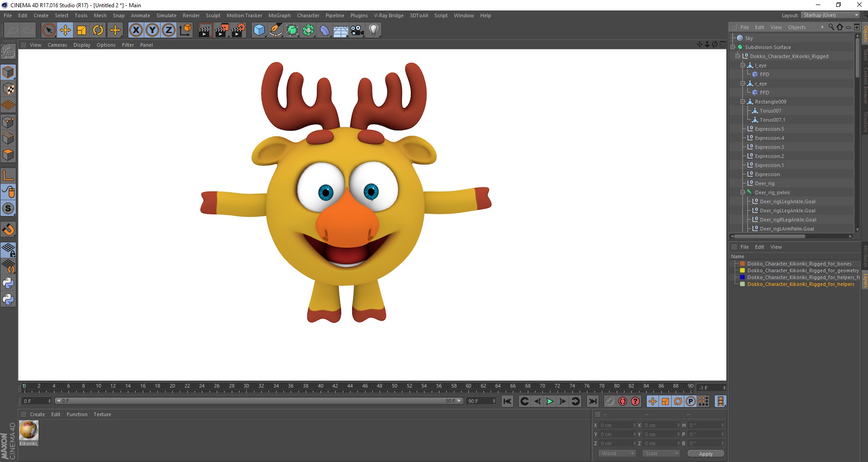Image resolution: width=868 pixels, height=462 pixels.
Task: Open the spline pen tool
Action: pyautogui.click(x=276, y=30)
